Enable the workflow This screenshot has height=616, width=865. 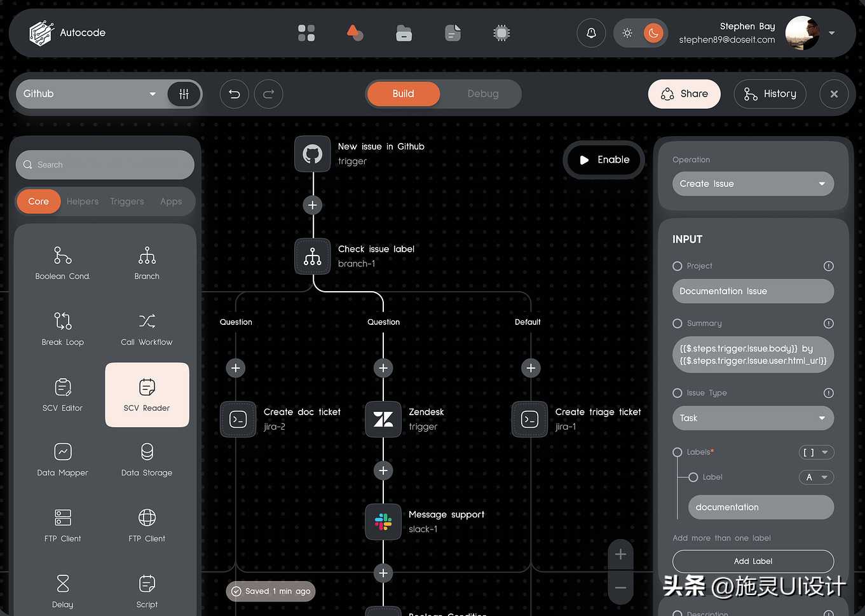click(604, 160)
